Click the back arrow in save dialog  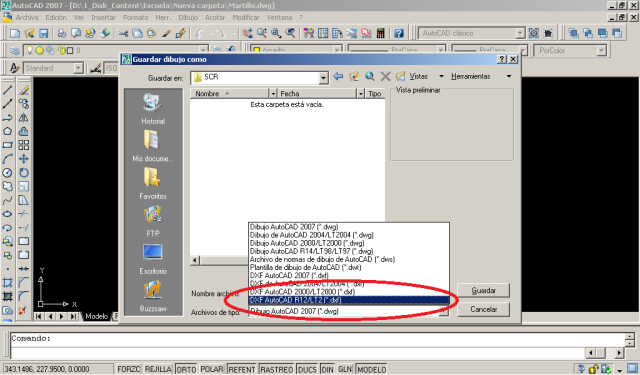(x=338, y=76)
